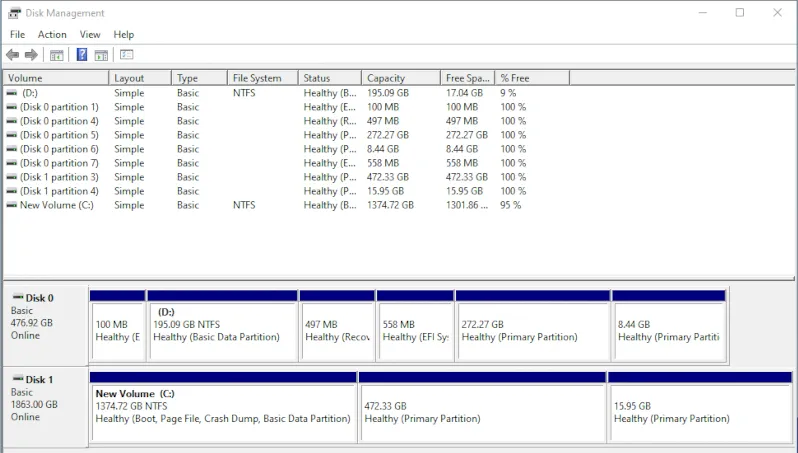Click the Show/Hide Action Pane toolbar icon
Screen dimensions: 798x453
coord(101,55)
